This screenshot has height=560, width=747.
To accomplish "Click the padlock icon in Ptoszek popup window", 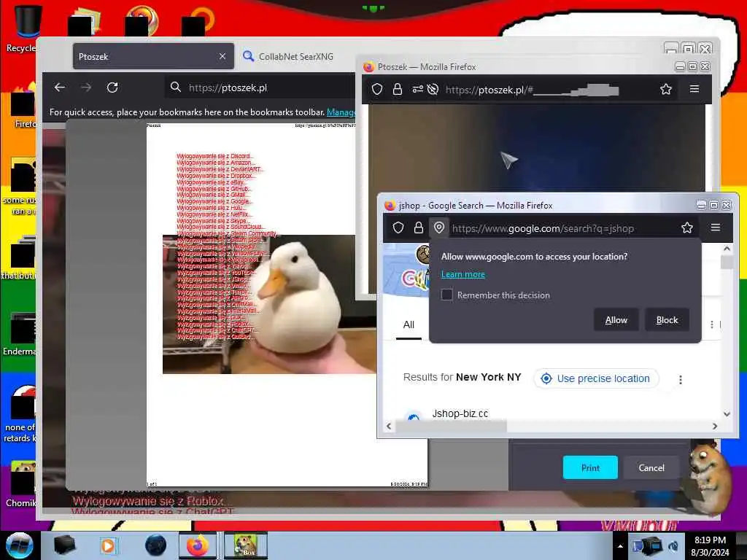I will [398, 89].
